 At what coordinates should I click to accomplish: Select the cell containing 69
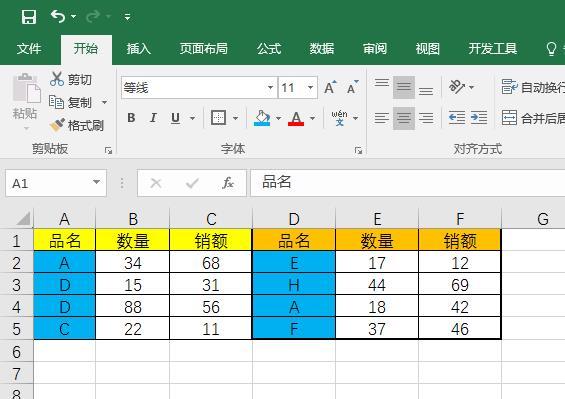tap(460, 285)
